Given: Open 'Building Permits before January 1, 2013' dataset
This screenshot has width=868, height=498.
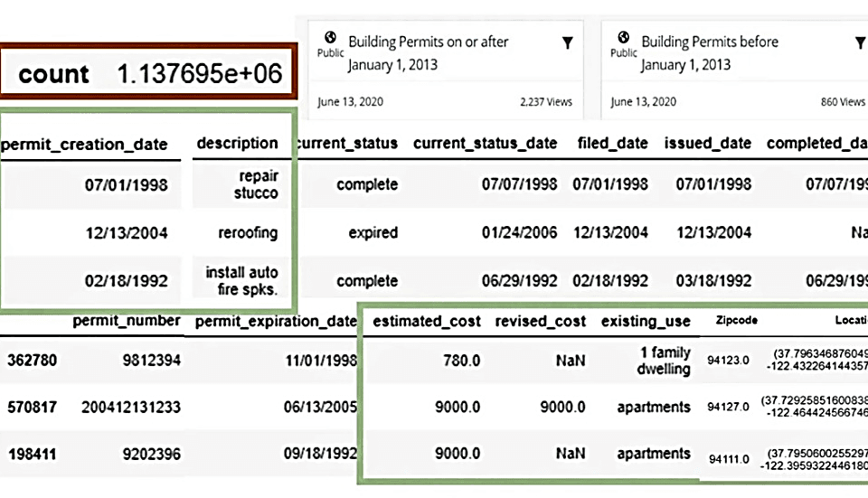Looking at the screenshot, I should tap(710, 53).
